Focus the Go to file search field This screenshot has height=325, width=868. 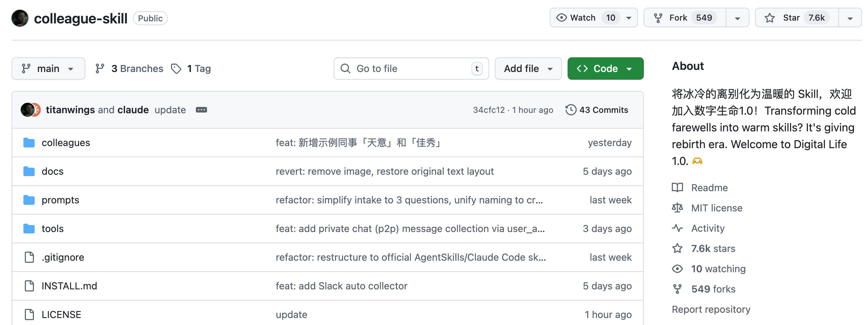point(411,68)
